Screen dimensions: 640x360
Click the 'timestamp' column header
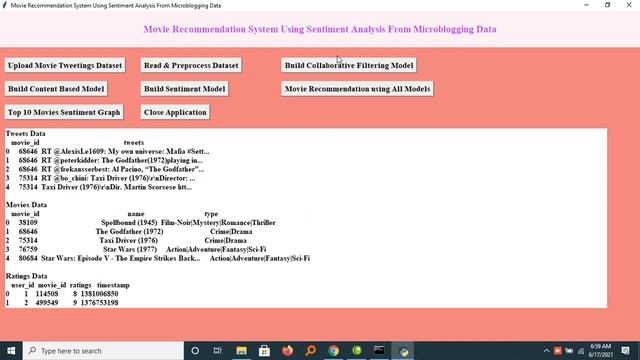click(113, 285)
